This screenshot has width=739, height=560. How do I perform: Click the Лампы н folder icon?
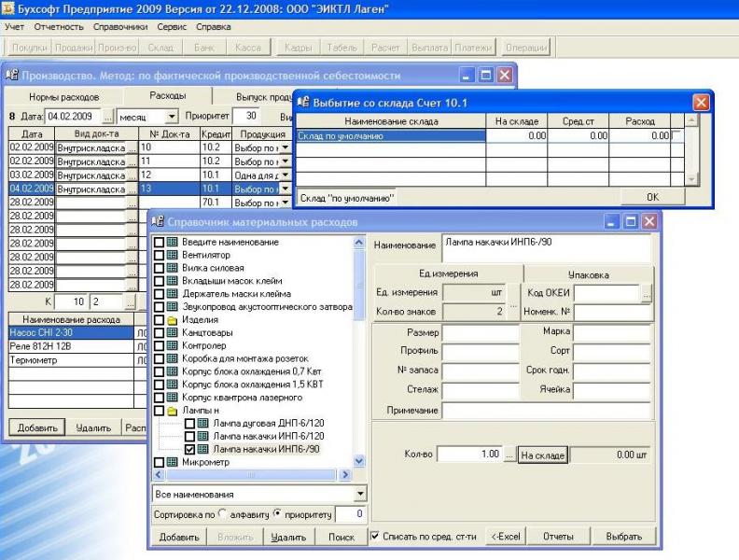(173, 410)
